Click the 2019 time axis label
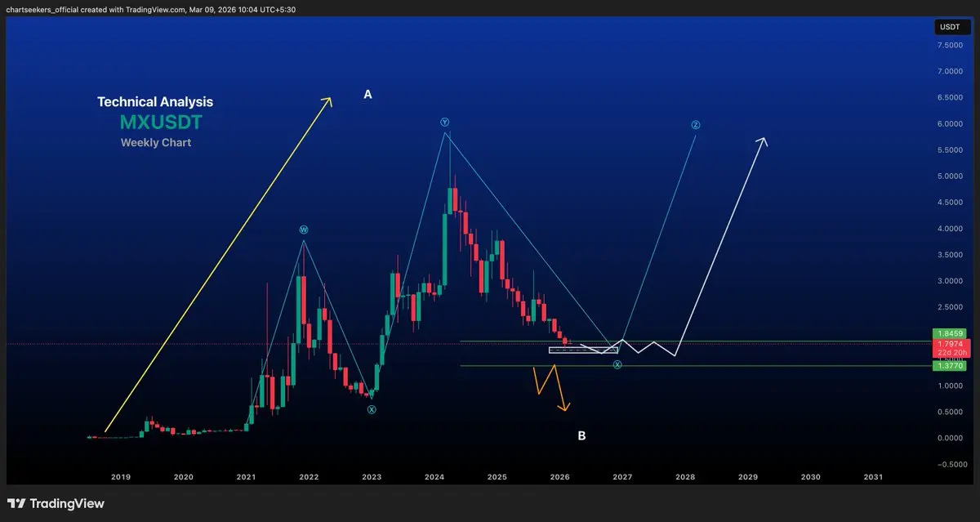 click(x=121, y=476)
